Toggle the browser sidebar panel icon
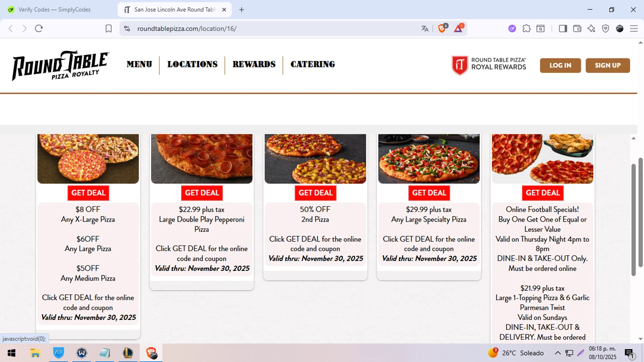 coord(563,29)
